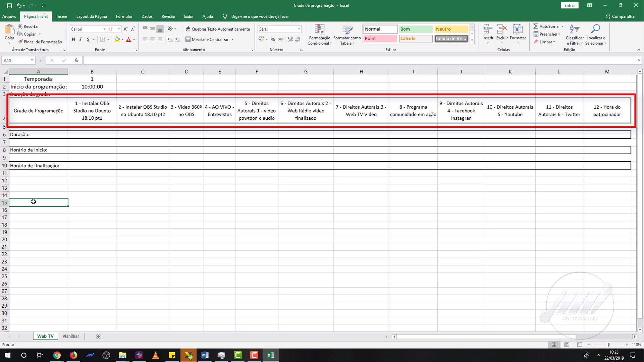Toggle bold formatting N button
Image resolution: width=644 pixels, height=362 pixels.
(x=73, y=40)
